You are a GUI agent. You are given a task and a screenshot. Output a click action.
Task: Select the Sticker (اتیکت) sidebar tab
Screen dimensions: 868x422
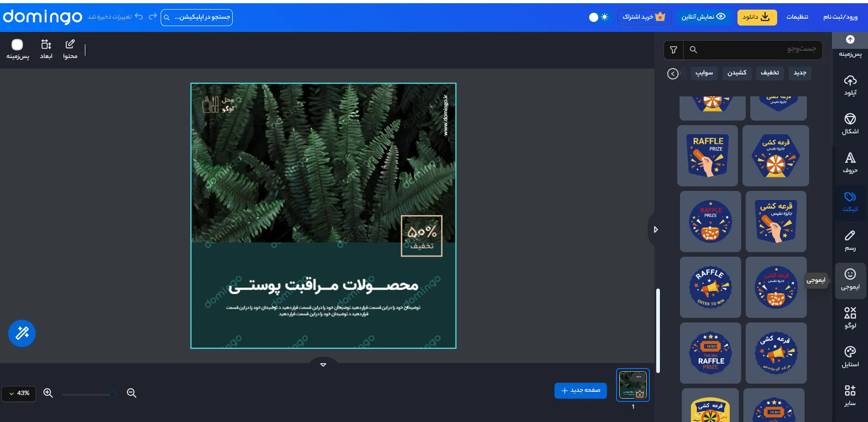tap(850, 202)
